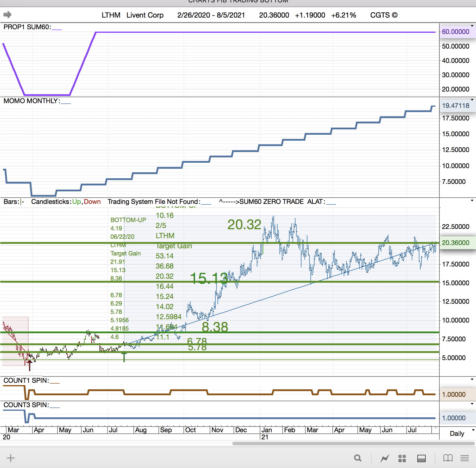Open the COUNT1 SPIN pane menu arrow
This screenshot has width=476, height=468.
coord(472,379)
